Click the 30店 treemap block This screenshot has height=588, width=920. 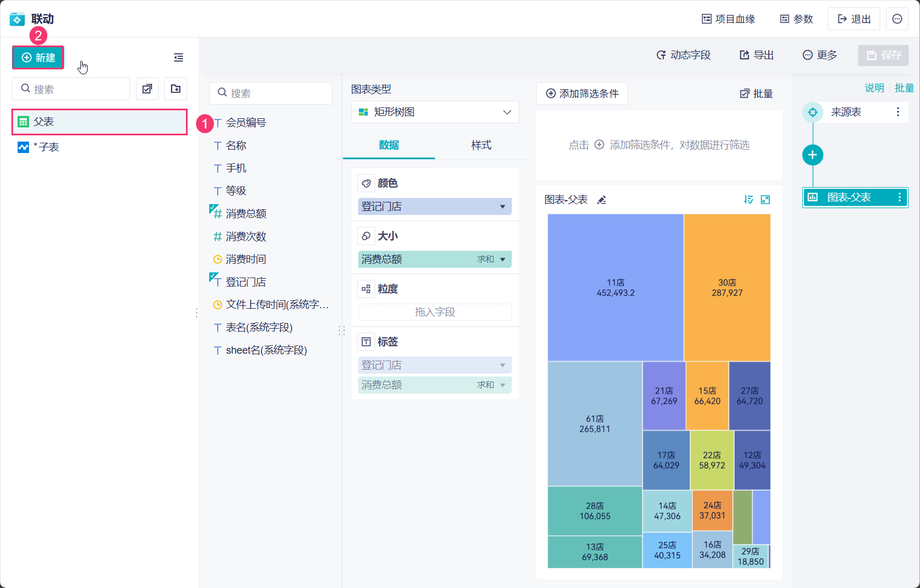pyautogui.click(x=727, y=288)
